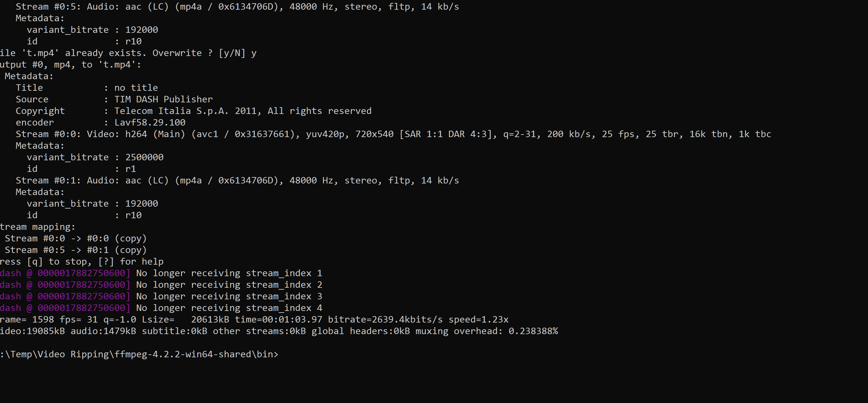Click the bitrate=2639.4kbits/s progress text
The height and width of the screenshot is (403, 868).
(x=385, y=320)
